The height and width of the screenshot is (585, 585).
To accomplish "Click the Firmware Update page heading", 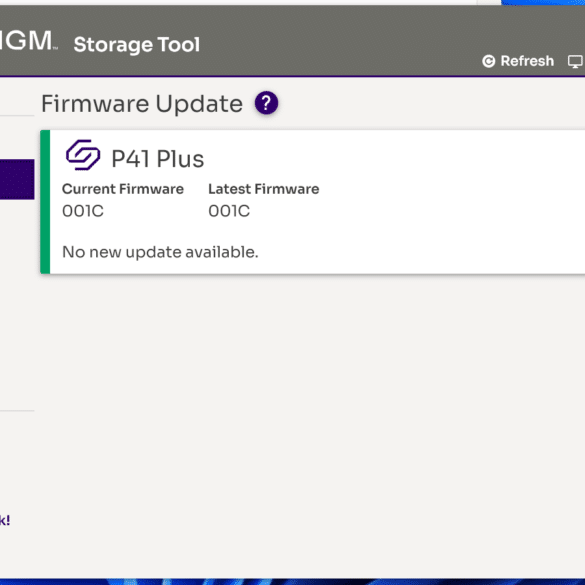I will (142, 104).
